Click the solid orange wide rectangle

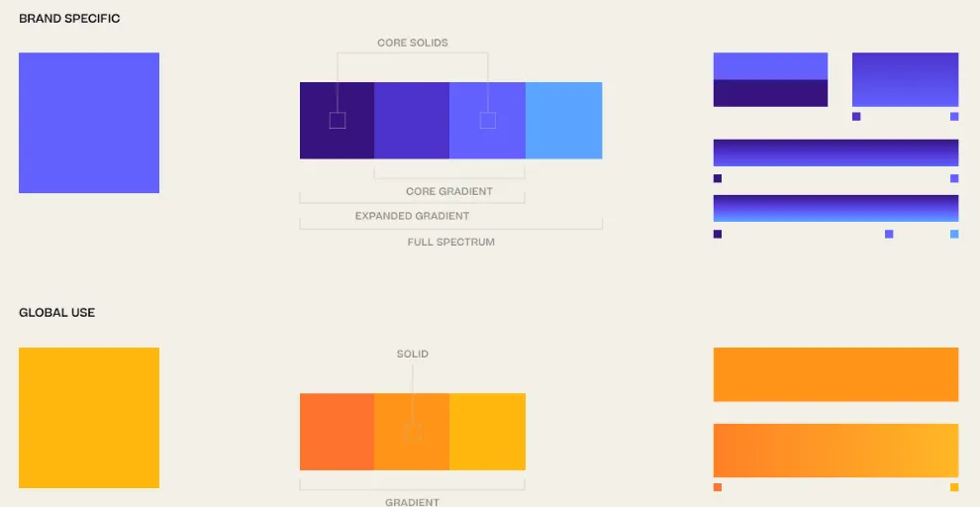point(835,374)
